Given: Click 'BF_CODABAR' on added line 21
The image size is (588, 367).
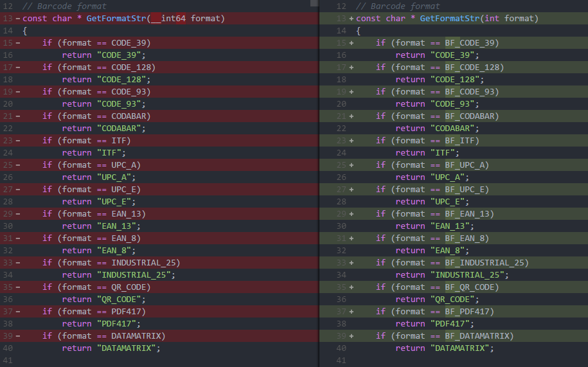Looking at the screenshot, I should (x=470, y=116).
